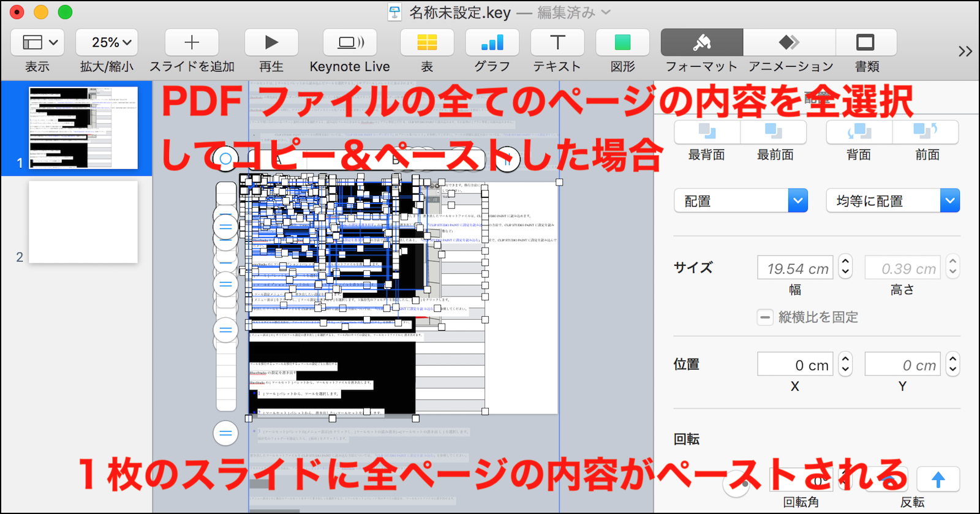Adjust the X position stepper
The height and width of the screenshot is (514, 980).
[845, 364]
